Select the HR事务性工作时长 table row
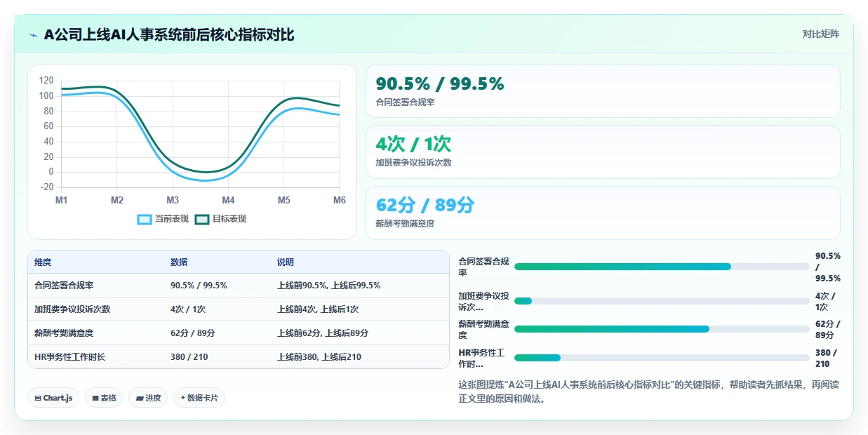This screenshot has height=435, width=868. tap(239, 356)
